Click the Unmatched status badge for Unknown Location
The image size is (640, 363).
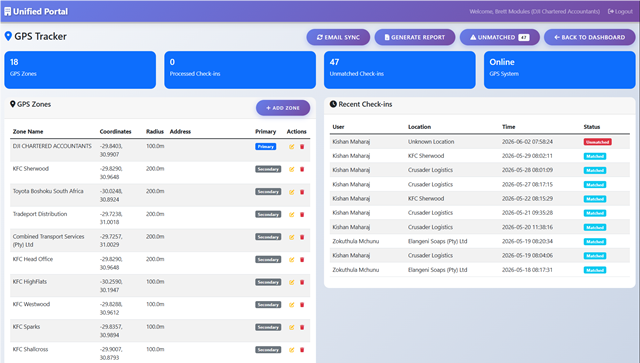(x=598, y=142)
